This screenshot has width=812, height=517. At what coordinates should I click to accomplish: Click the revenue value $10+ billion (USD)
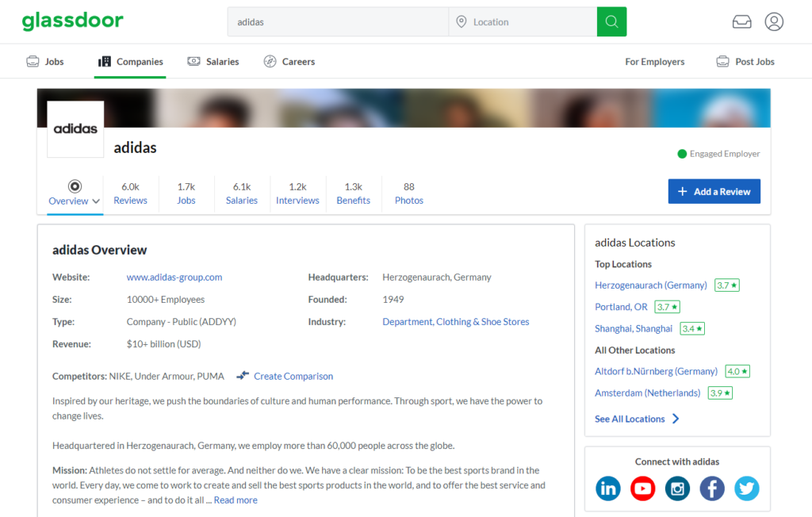click(x=163, y=344)
